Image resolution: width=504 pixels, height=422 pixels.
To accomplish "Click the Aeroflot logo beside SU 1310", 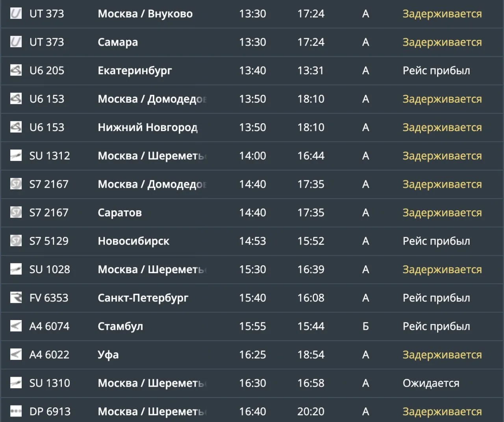I will [16, 383].
